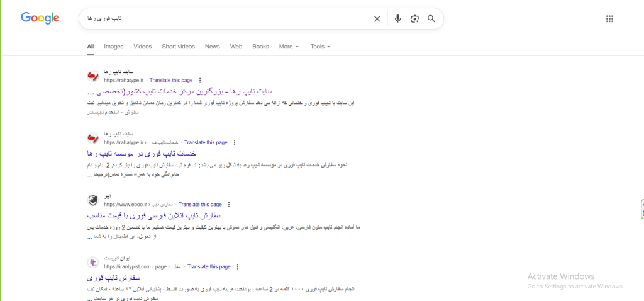Click Translate this page for eboo.ir result

pos(200,205)
